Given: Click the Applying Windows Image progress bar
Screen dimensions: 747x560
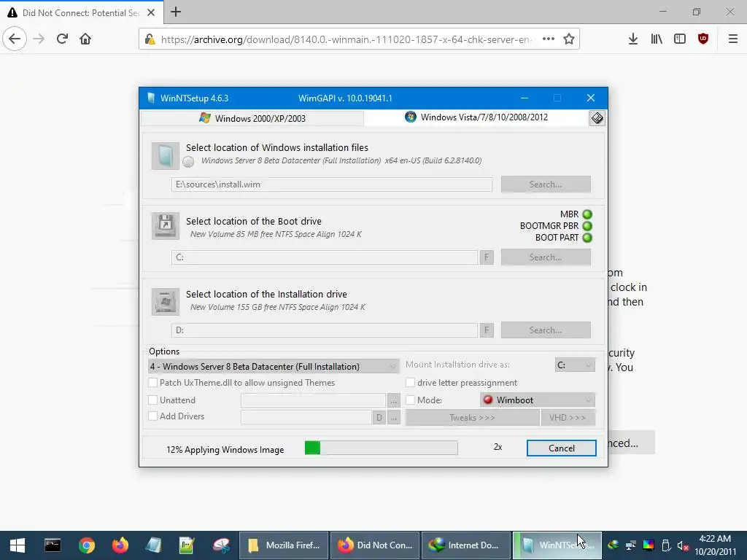Looking at the screenshot, I should tap(381, 448).
